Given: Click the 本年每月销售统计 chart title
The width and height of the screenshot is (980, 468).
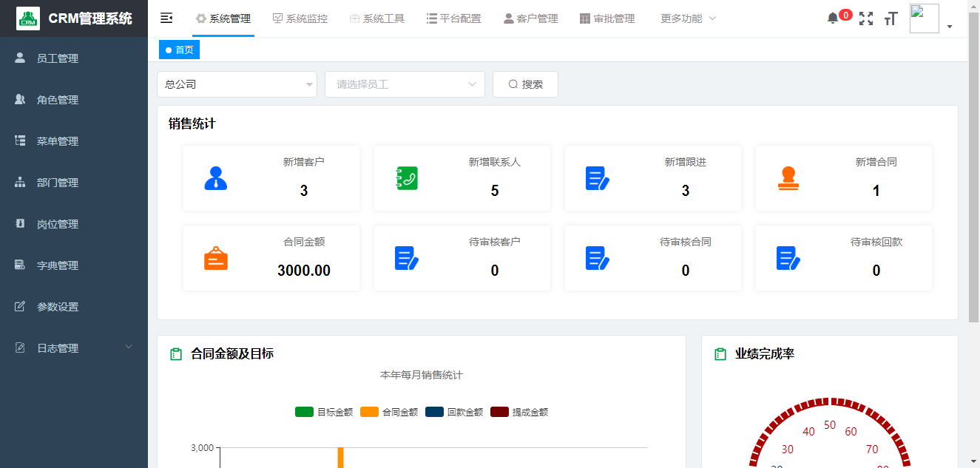Looking at the screenshot, I should coord(422,375).
